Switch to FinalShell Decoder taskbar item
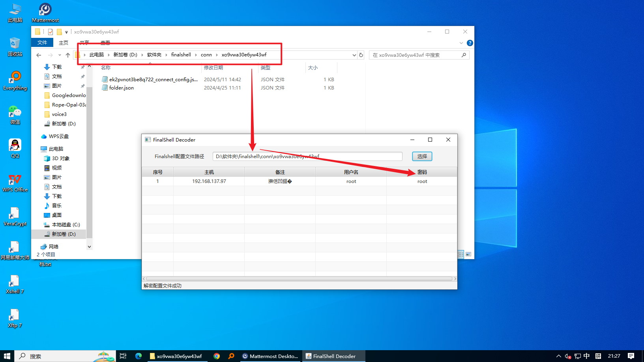This screenshot has height=362, width=644. [x=334, y=356]
